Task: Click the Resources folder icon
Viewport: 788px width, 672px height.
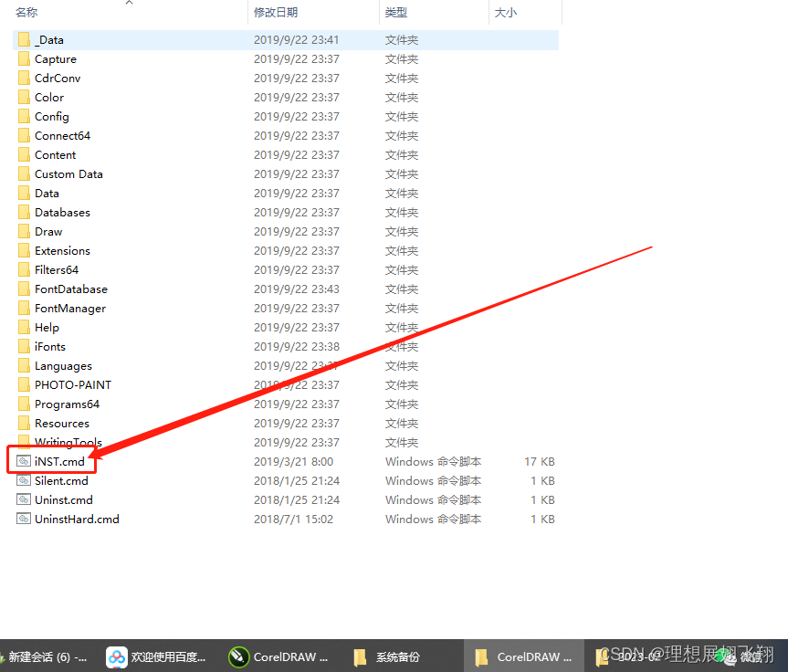Action: click(24, 424)
